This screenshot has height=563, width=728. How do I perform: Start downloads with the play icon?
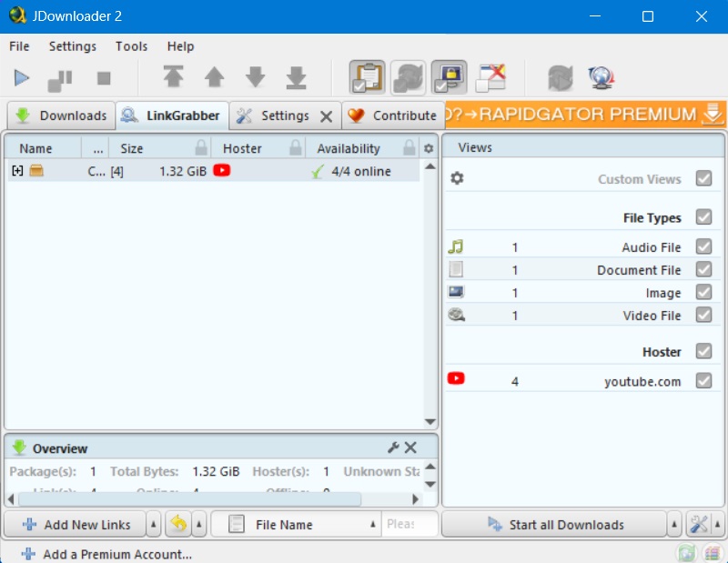click(20, 77)
